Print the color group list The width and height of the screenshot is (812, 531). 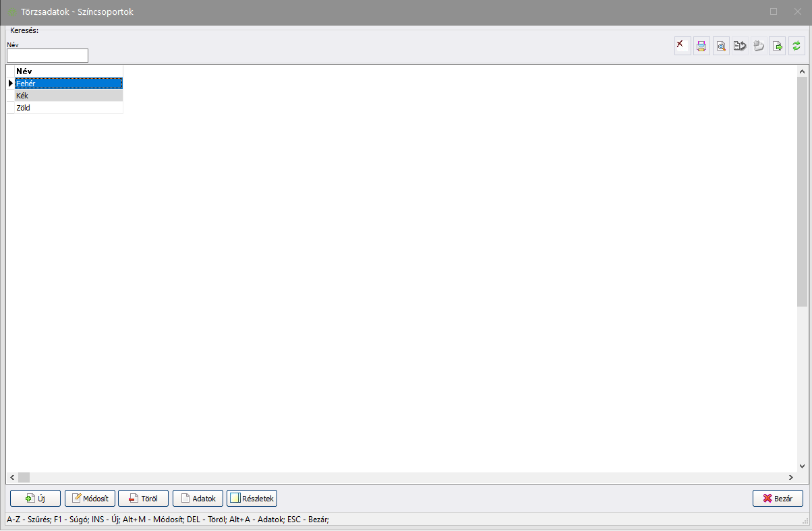(701, 46)
